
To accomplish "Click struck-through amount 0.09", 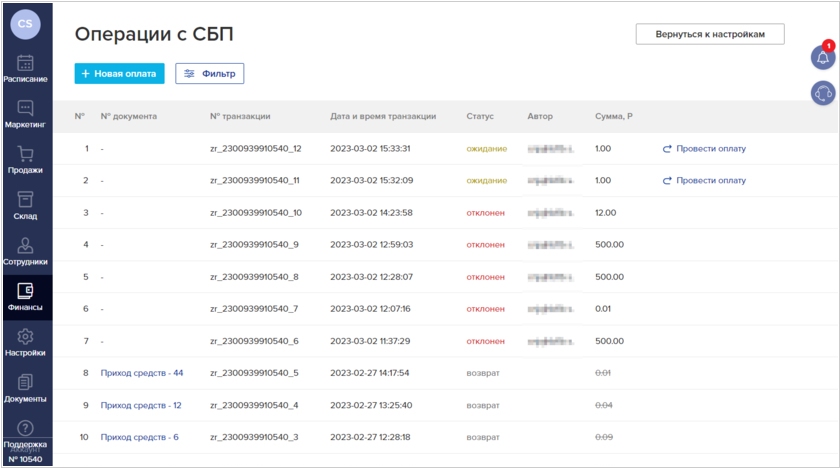I will pos(604,437).
